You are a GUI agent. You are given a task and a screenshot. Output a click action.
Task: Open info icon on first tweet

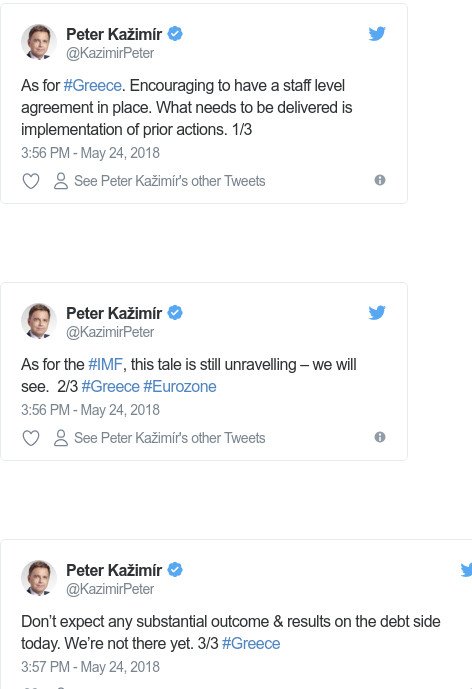(x=380, y=180)
